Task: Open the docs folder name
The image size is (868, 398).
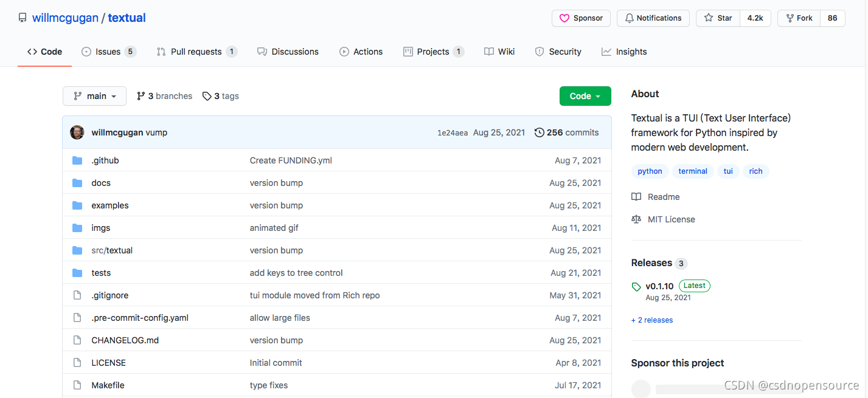Action: (x=101, y=183)
